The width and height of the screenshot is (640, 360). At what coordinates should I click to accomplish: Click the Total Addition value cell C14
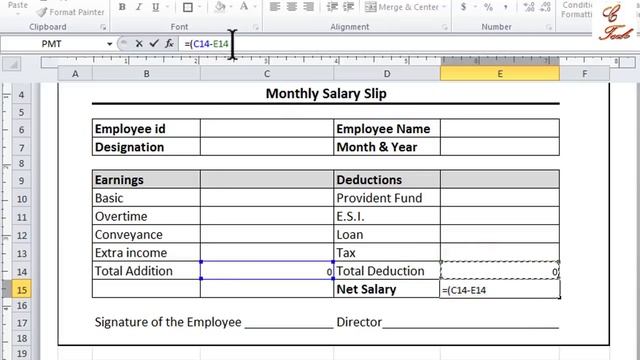point(267,271)
